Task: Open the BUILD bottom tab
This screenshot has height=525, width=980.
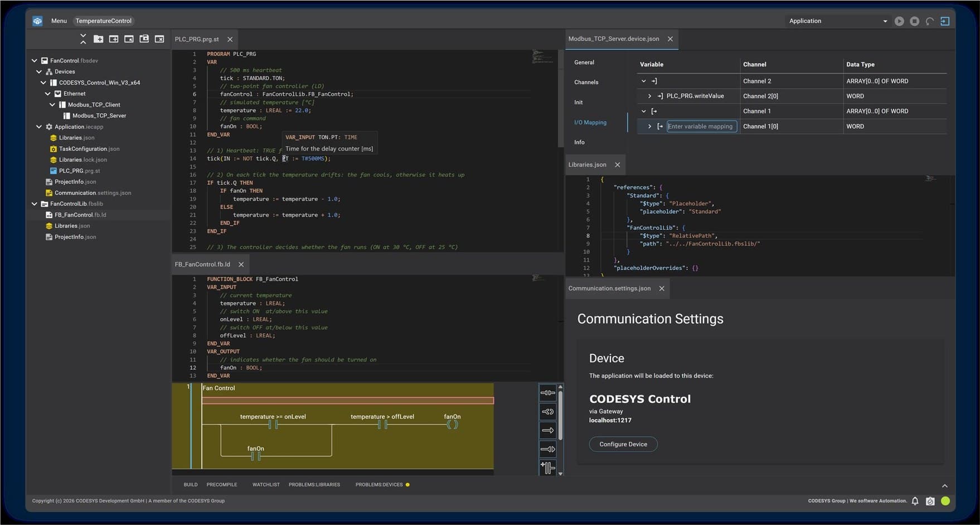Action: (191, 484)
